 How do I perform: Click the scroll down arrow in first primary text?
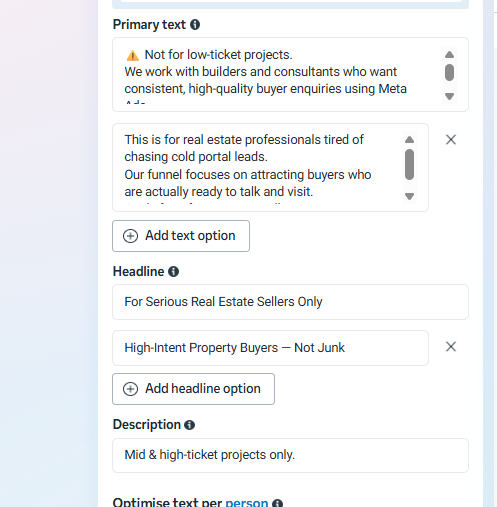[x=449, y=96]
